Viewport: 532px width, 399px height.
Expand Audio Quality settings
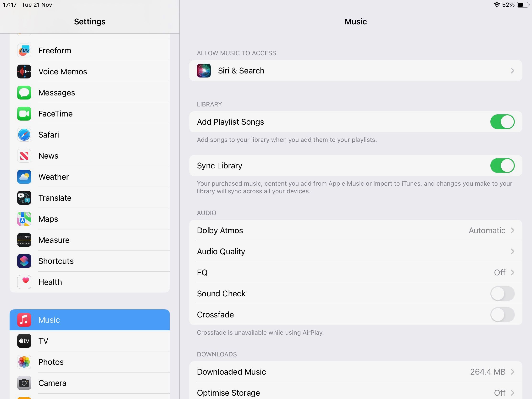coord(356,251)
